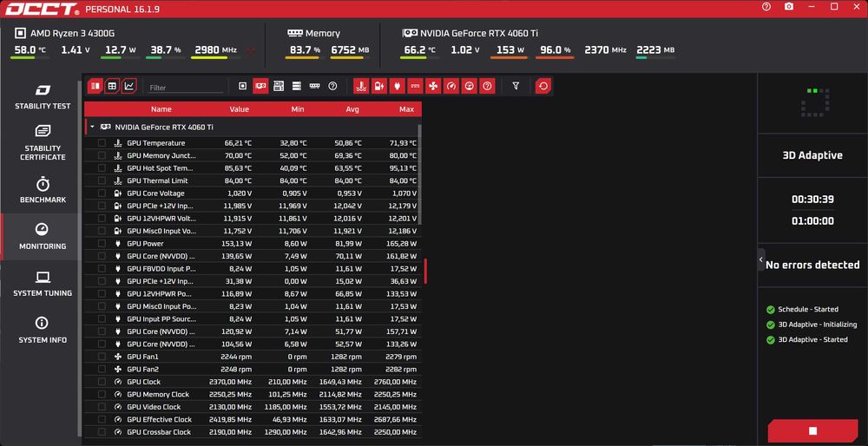The width and height of the screenshot is (868, 446).
Task: Click the No errors detected status
Action: (x=812, y=265)
